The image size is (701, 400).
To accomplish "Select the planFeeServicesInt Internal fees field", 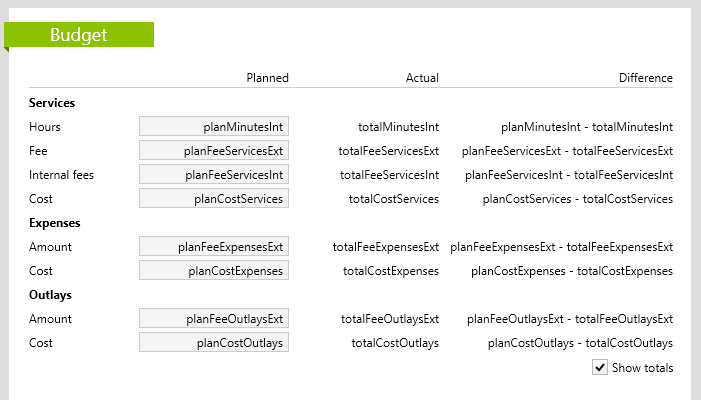I will 214,174.
